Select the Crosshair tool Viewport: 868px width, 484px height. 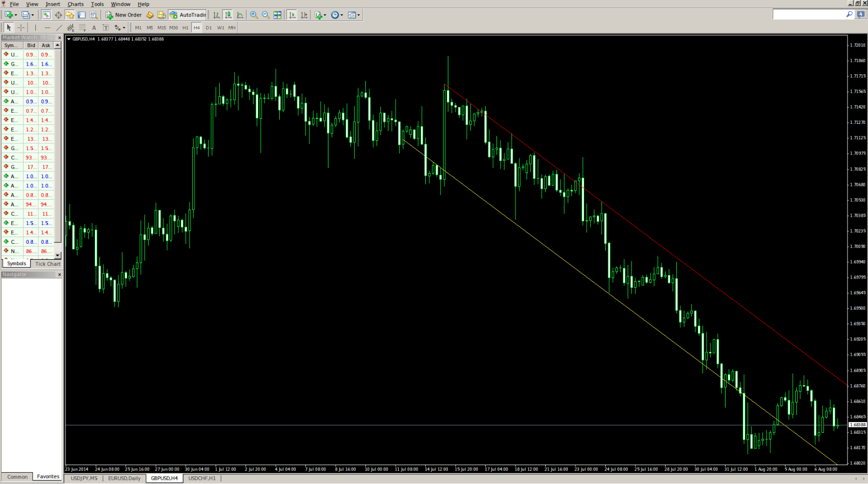pos(21,28)
